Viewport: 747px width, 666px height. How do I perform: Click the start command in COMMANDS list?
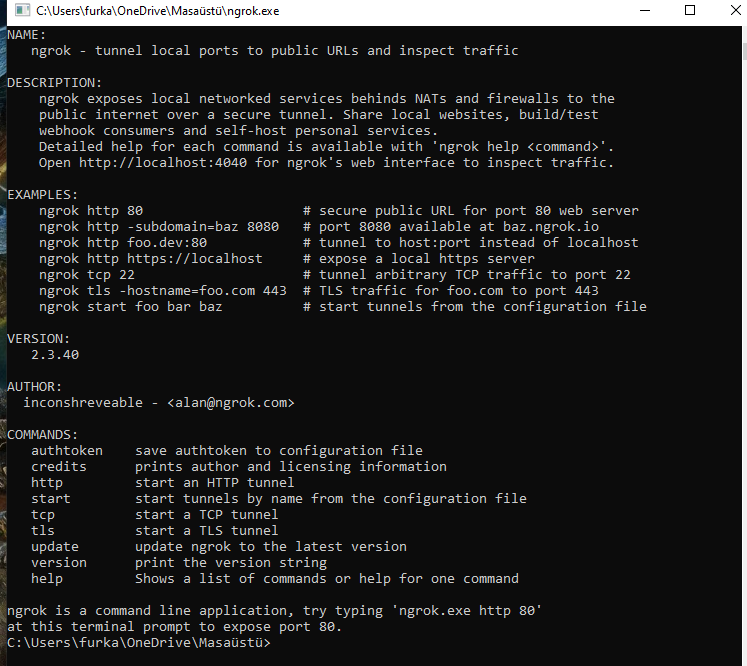[x=51, y=499]
